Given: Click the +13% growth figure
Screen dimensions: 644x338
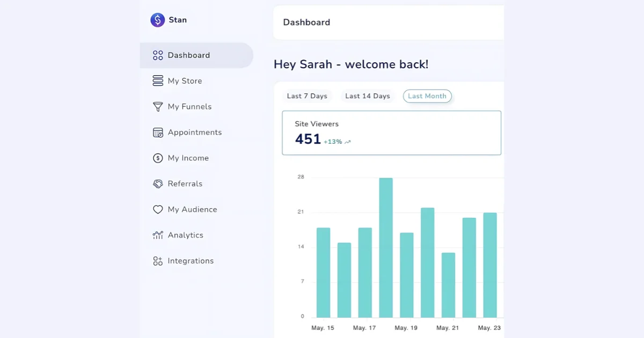Looking at the screenshot, I should point(333,142).
